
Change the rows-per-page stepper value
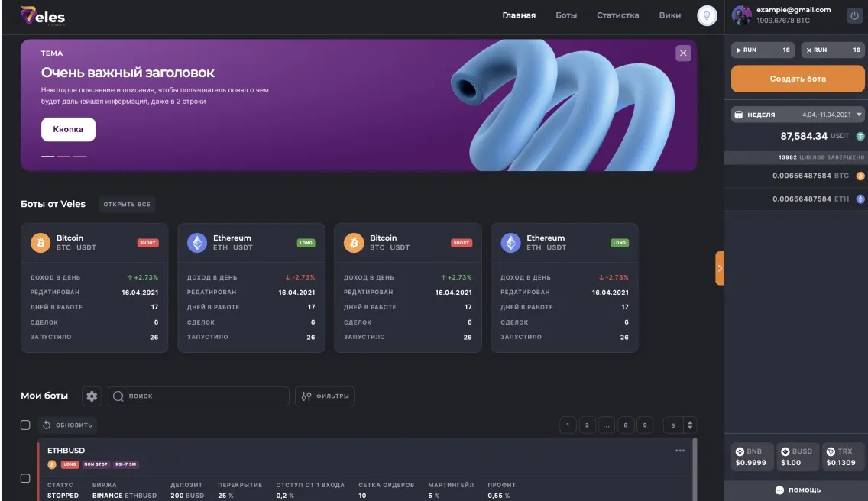coord(690,425)
